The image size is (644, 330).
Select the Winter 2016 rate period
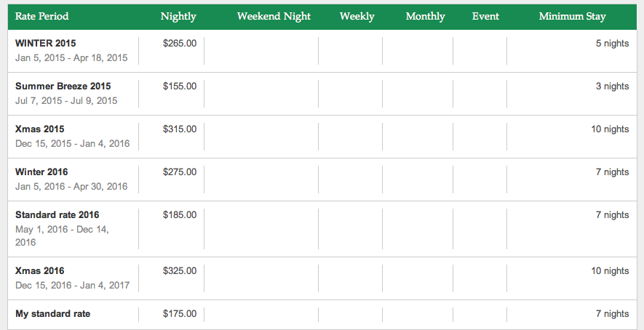coord(41,172)
